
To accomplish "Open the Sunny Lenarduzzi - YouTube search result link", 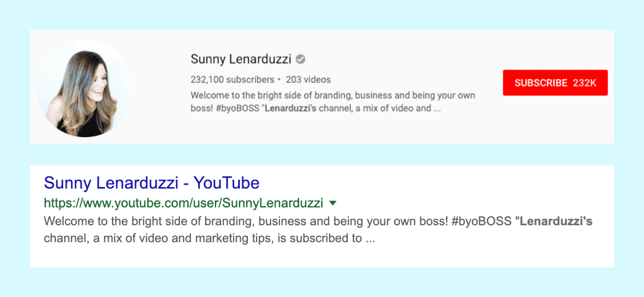I will (x=151, y=183).
